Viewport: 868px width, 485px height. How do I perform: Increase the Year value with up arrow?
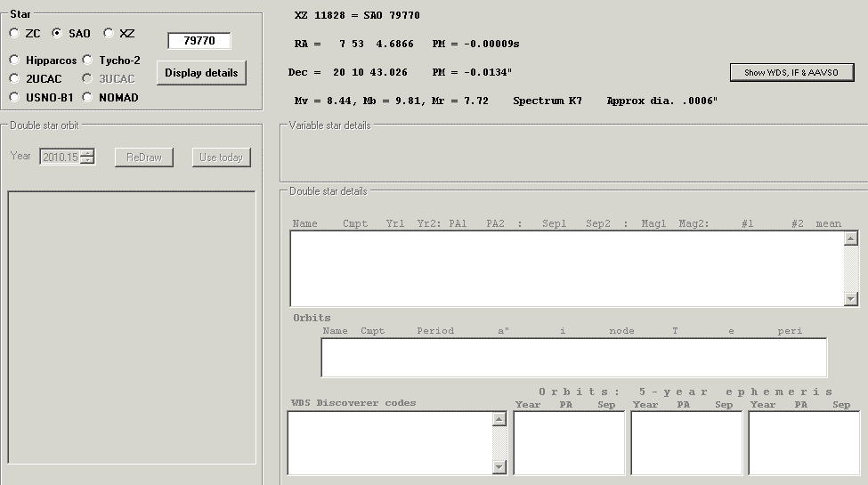coord(87,153)
